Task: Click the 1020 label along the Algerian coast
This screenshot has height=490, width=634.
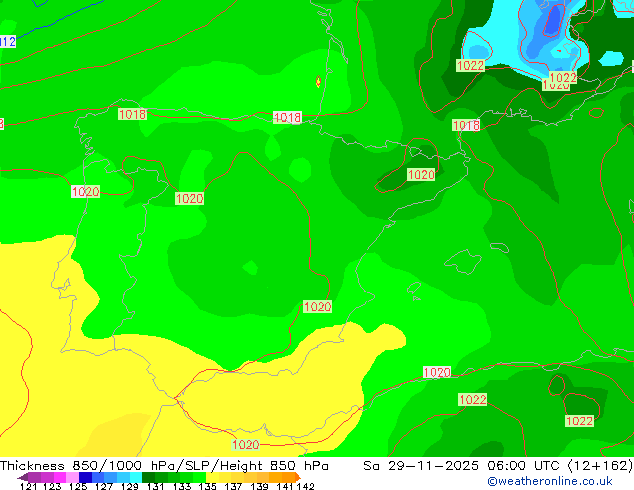Action: 437,372
